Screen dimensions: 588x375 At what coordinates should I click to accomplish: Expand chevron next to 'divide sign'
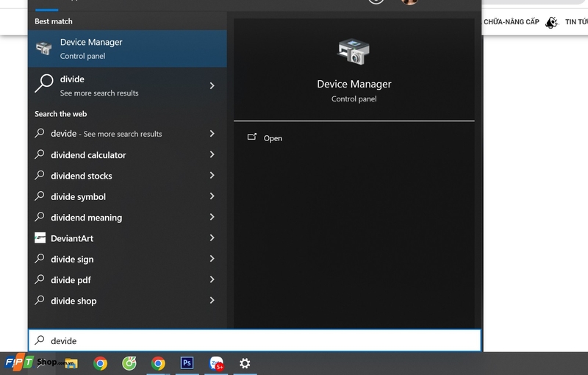click(x=212, y=259)
